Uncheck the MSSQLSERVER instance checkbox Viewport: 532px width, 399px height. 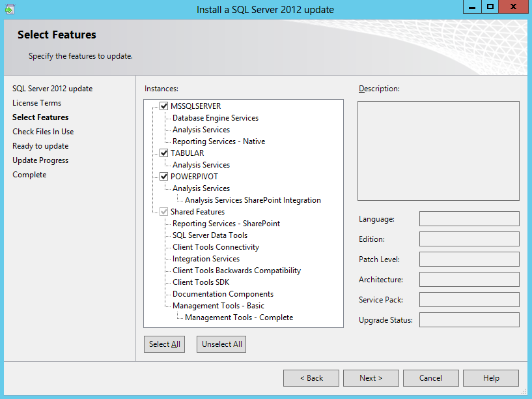[x=164, y=106]
